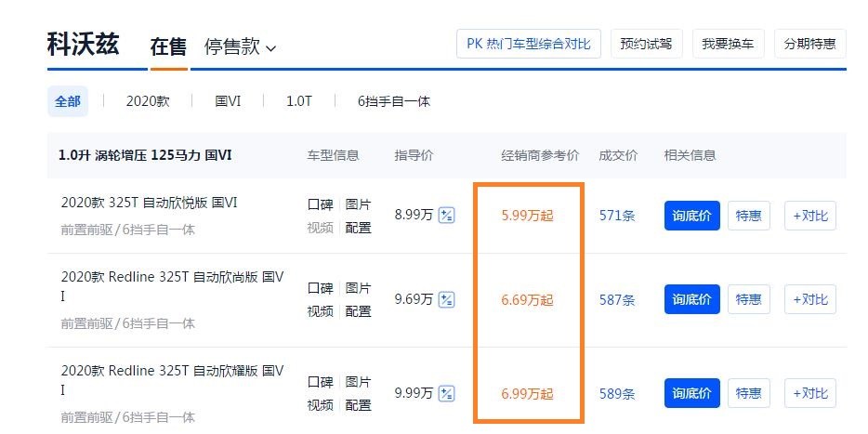The width and height of the screenshot is (868, 434).
Task: Open price calculator icon beside 8.99万
Action: 446,216
